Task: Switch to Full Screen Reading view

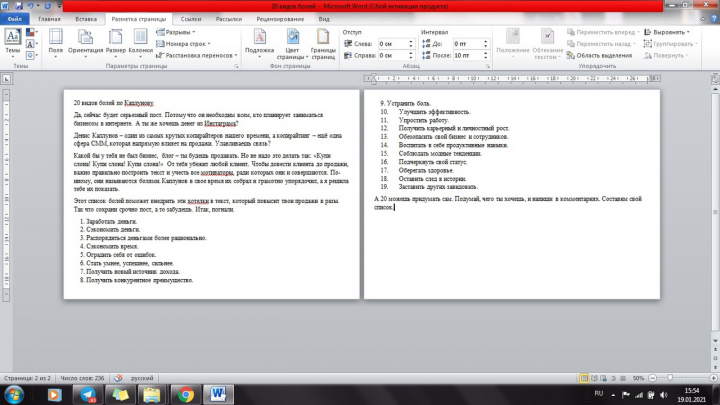Action: pyautogui.click(x=594, y=378)
